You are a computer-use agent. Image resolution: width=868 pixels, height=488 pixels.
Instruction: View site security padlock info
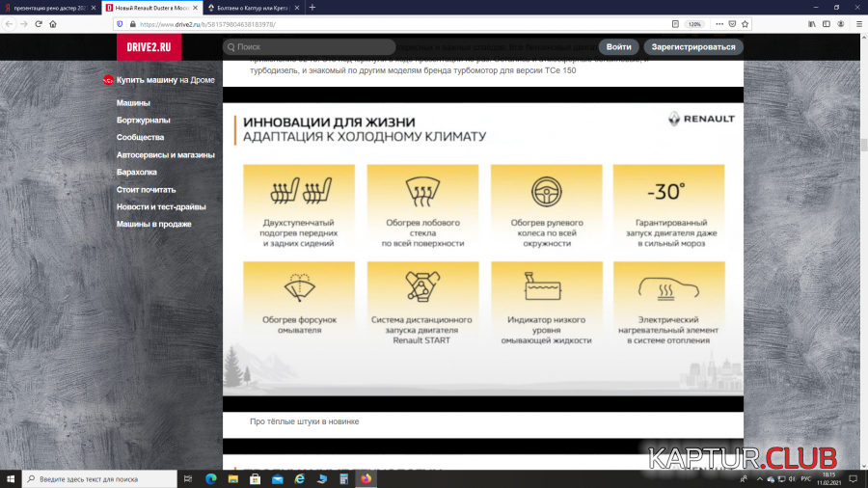(132, 24)
